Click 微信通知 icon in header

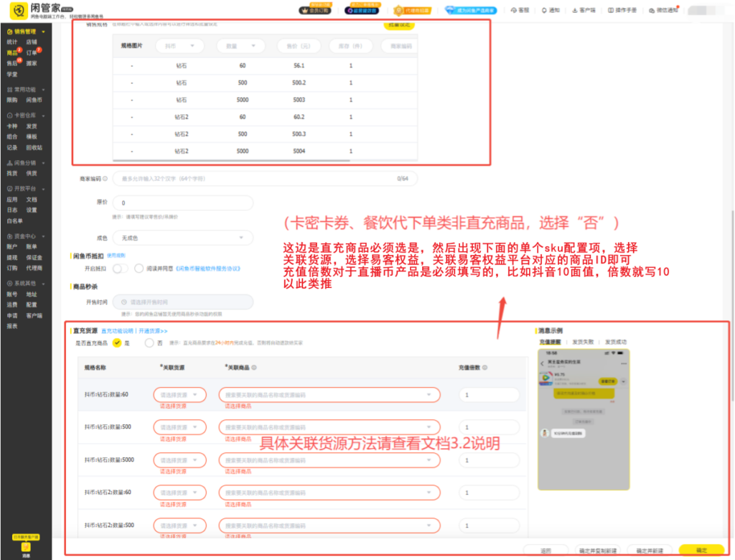652,10
